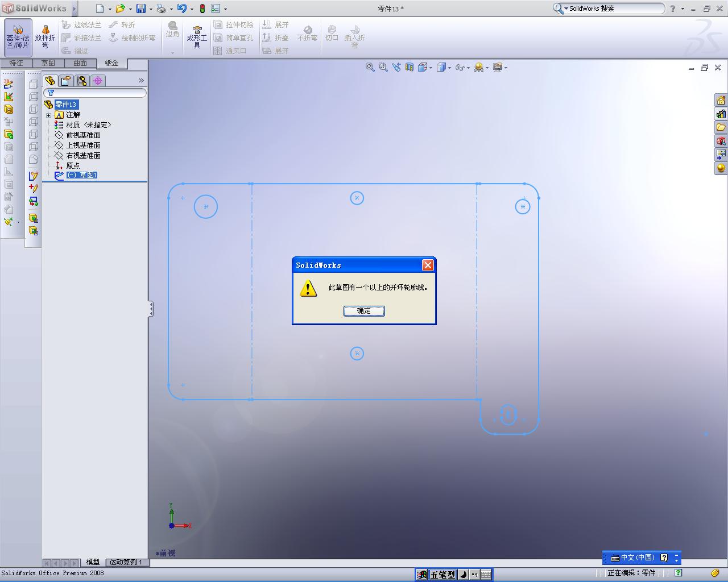Select (-) 草图1 sketch in feature tree
This screenshot has height=582, width=728.
[x=81, y=175]
